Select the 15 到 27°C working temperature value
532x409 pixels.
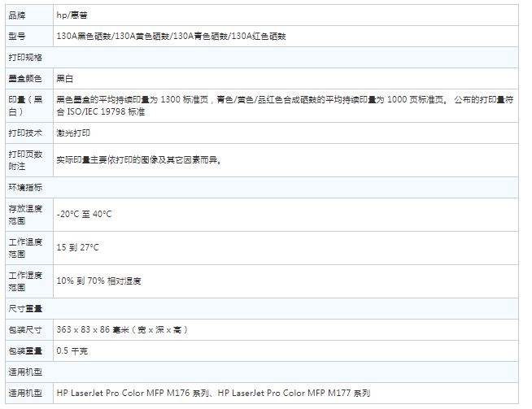78,246
